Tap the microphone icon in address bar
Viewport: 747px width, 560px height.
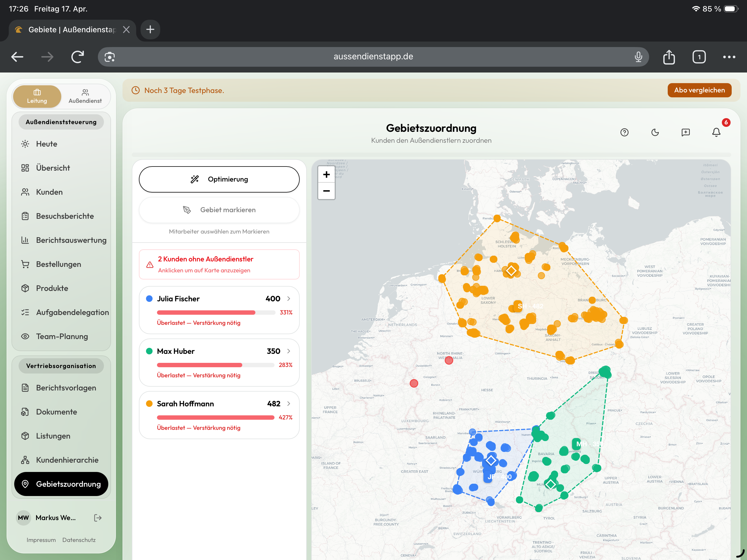pos(638,57)
